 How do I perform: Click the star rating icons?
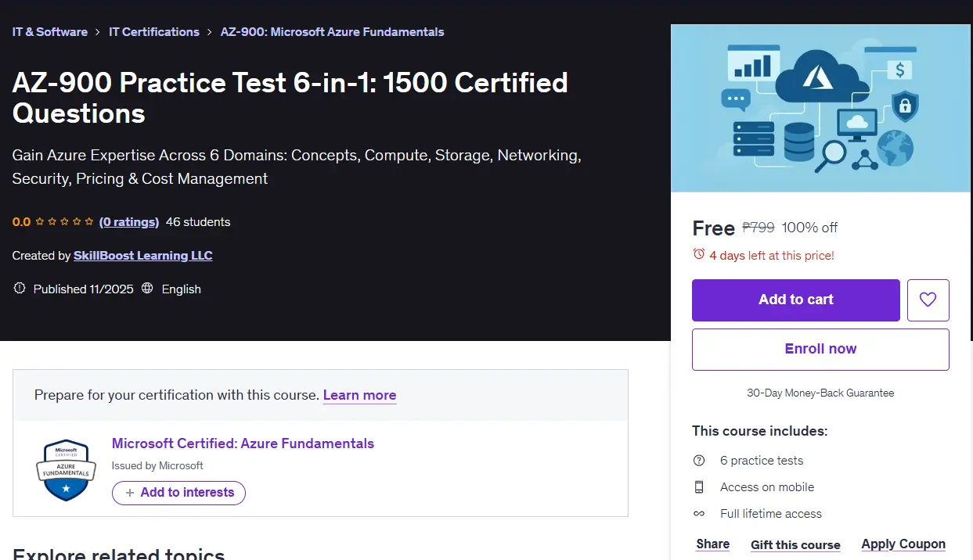click(x=64, y=222)
